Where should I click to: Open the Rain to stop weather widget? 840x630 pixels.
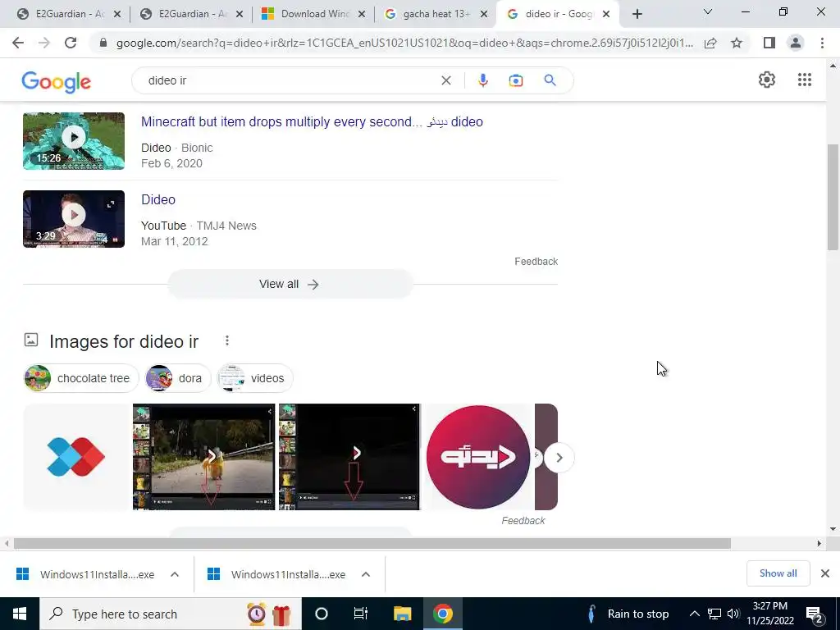tap(628, 614)
